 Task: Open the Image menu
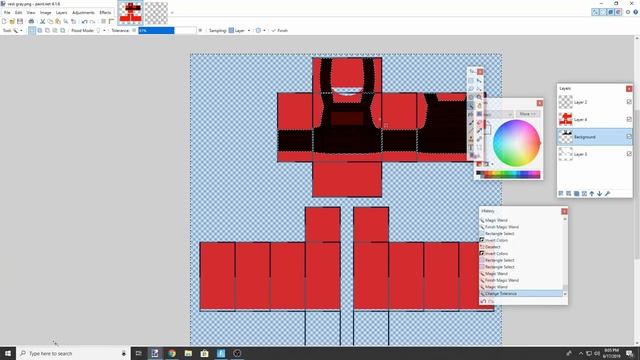[x=45, y=13]
